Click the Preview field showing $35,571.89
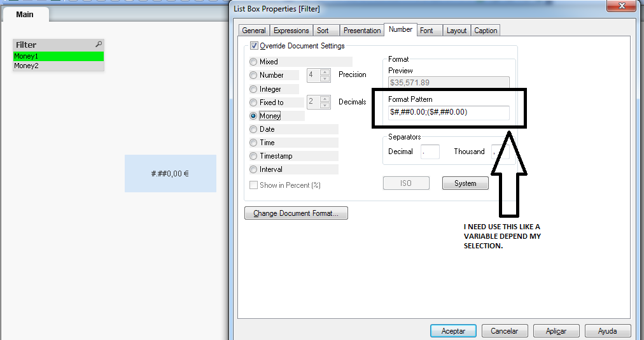 pyautogui.click(x=449, y=82)
